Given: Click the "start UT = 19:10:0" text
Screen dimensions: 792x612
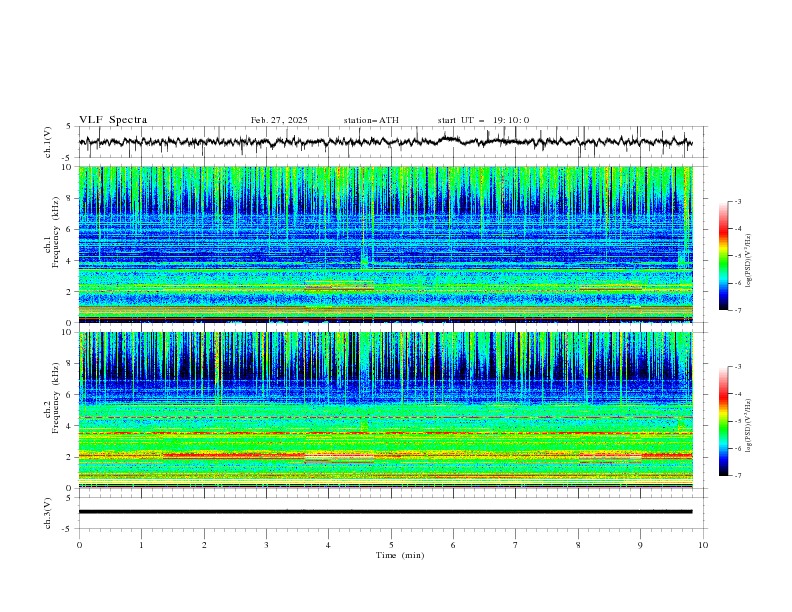Looking at the screenshot, I should pos(483,120).
